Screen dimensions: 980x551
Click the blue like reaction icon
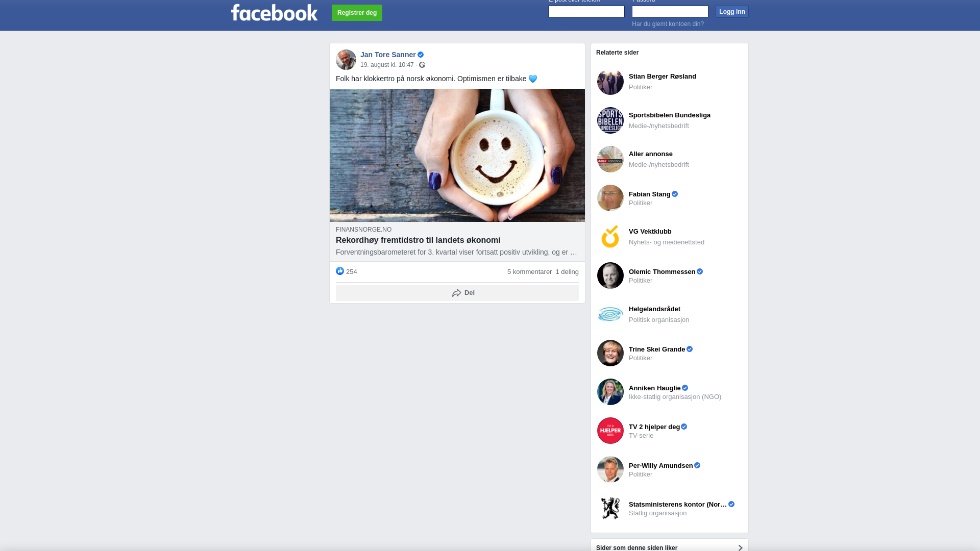(x=340, y=271)
